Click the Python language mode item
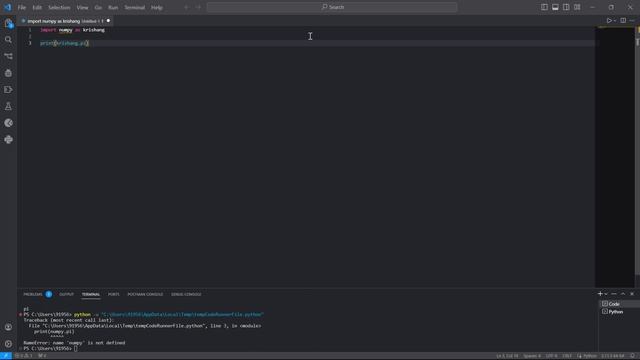Viewport: 640px width, 360px height. point(587,356)
